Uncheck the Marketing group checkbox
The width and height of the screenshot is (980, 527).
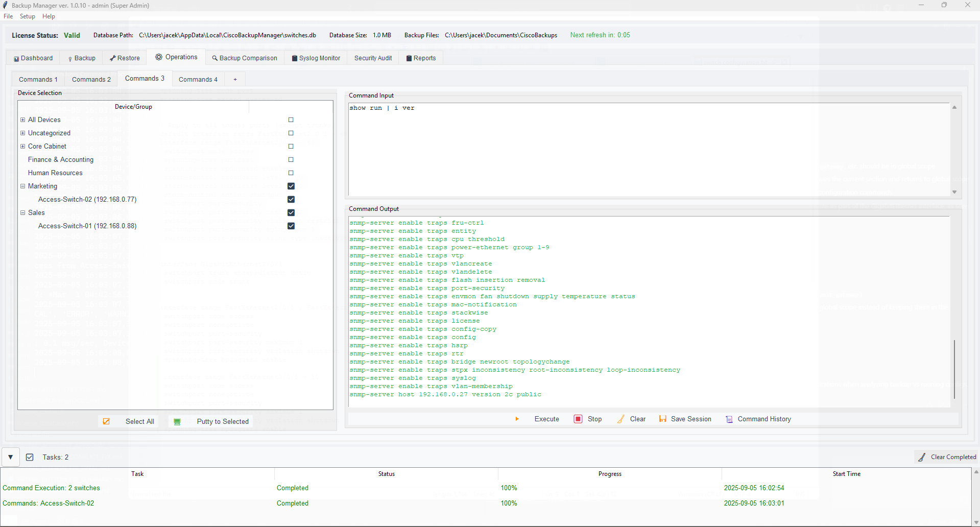[x=291, y=186]
